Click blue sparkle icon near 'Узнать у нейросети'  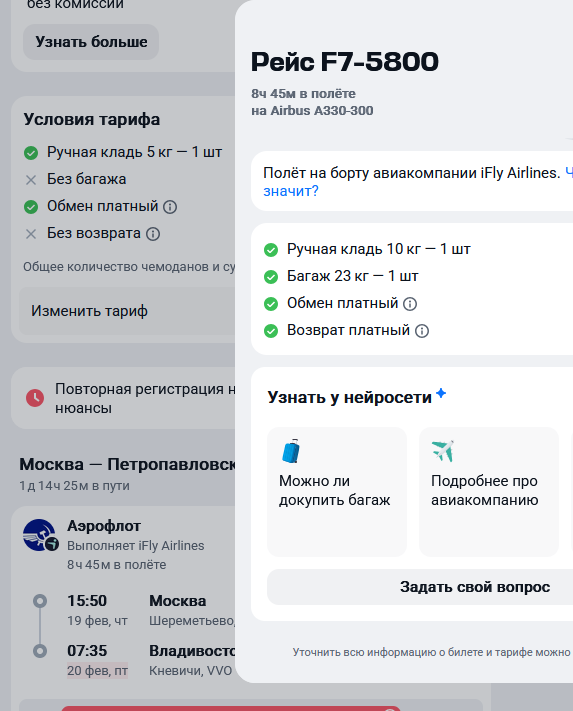(x=441, y=393)
